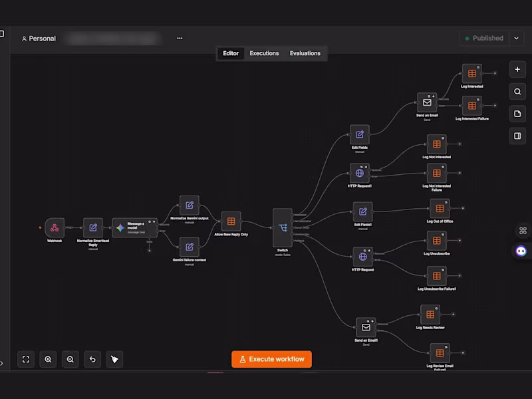Open the Switch node
532x399 pixels.
pyautogui.click(x=282, y=227)
